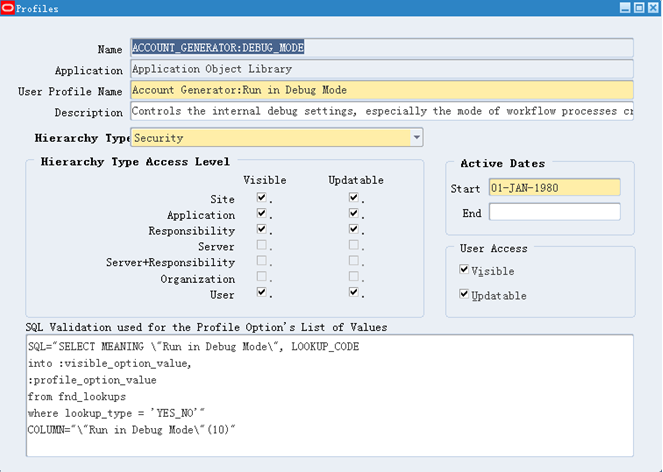
Task: Click the empty End date field
Action: [x=554, y=212]
